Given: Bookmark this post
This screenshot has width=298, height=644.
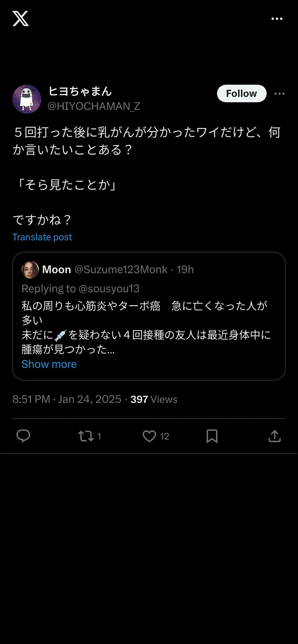Looking at the screenshot, I should (212, 436).
